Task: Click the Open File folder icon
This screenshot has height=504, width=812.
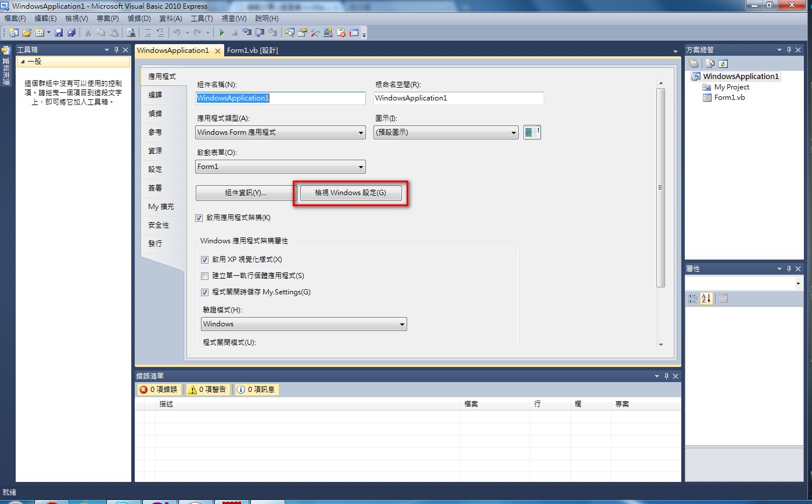Action: coord(27,33)
